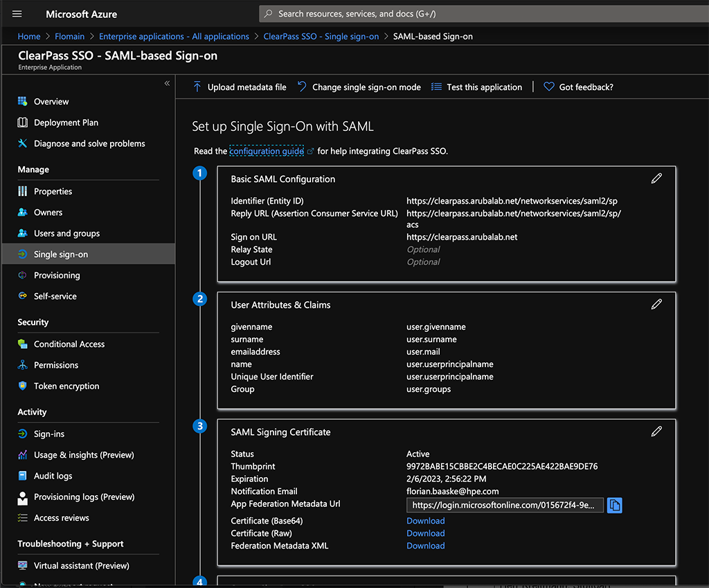The width and height of the screenshot is (709, 588).
Task: Focus the Search resources, services, and docs box
Action: [484, 14]
